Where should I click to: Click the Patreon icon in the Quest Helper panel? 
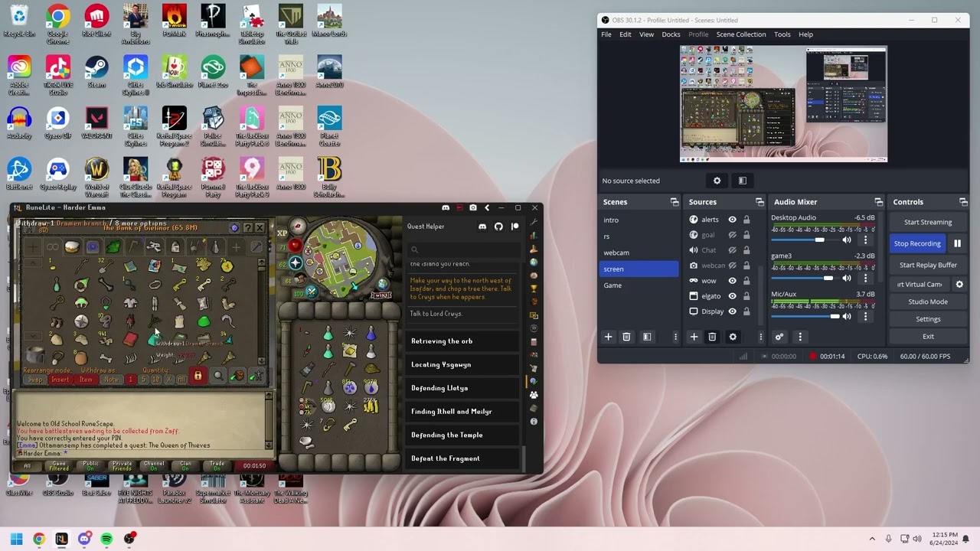coord(514,227)
